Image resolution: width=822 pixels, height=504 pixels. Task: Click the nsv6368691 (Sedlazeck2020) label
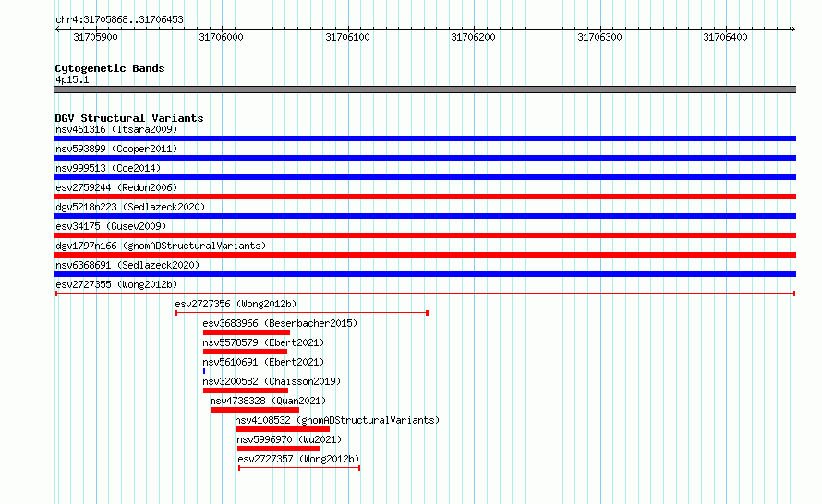127,265
